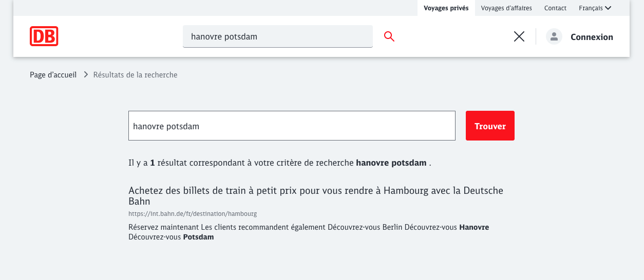The height and width of the screenshot is (280, 644).
Task: Click the main search input box
Action: pyautogui.click(x=291, y=126)
